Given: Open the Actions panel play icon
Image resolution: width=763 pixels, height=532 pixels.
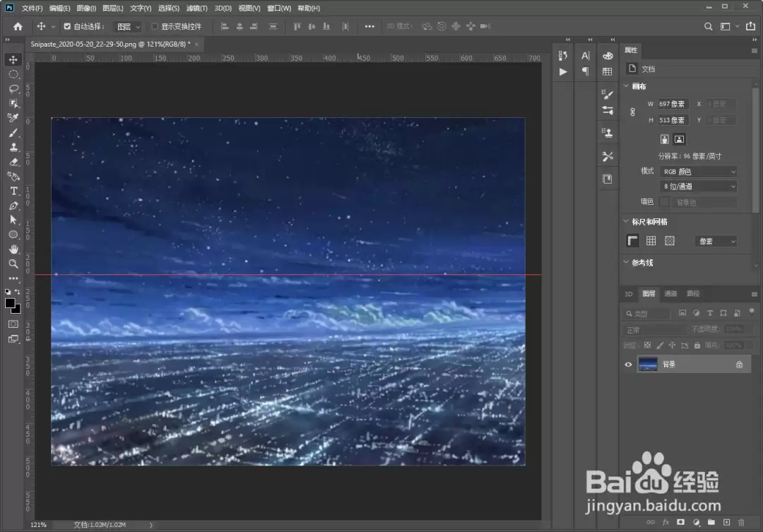Looking at the screenshot, I should click(x=563, y=71).
